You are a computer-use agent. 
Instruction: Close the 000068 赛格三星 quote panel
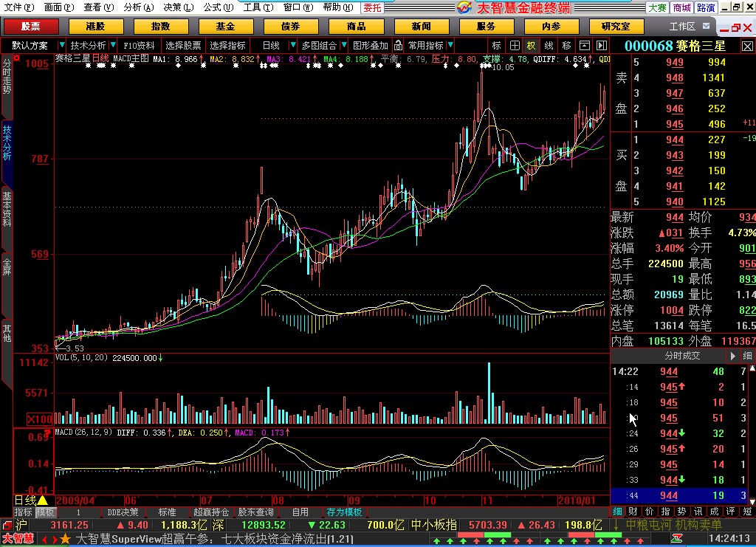click(747, 47)
